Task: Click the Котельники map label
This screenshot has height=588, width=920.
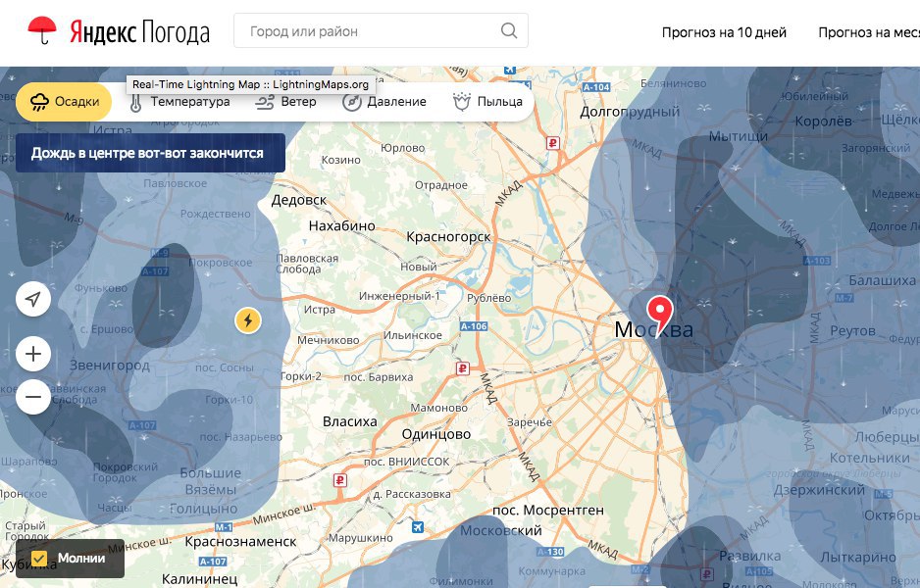Action: pos(870,458)
